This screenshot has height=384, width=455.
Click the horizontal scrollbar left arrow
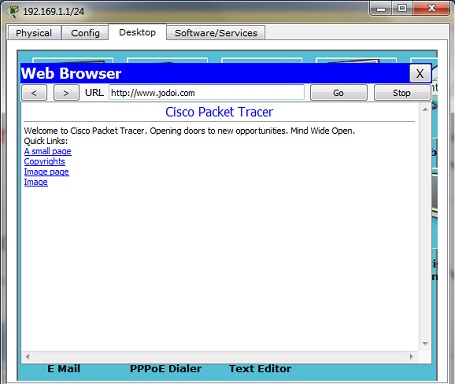[28, 356]
